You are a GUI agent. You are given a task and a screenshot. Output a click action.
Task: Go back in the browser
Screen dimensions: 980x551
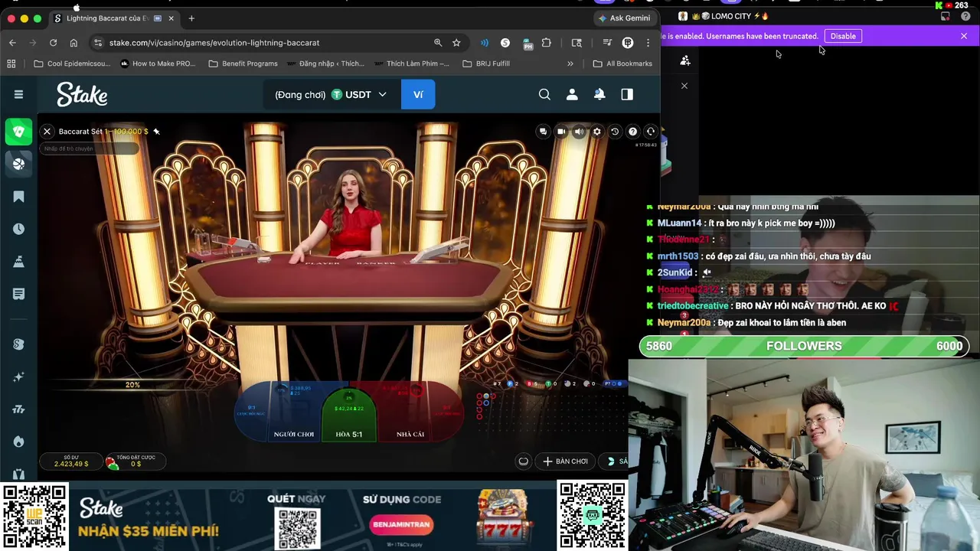coord(12,43)
